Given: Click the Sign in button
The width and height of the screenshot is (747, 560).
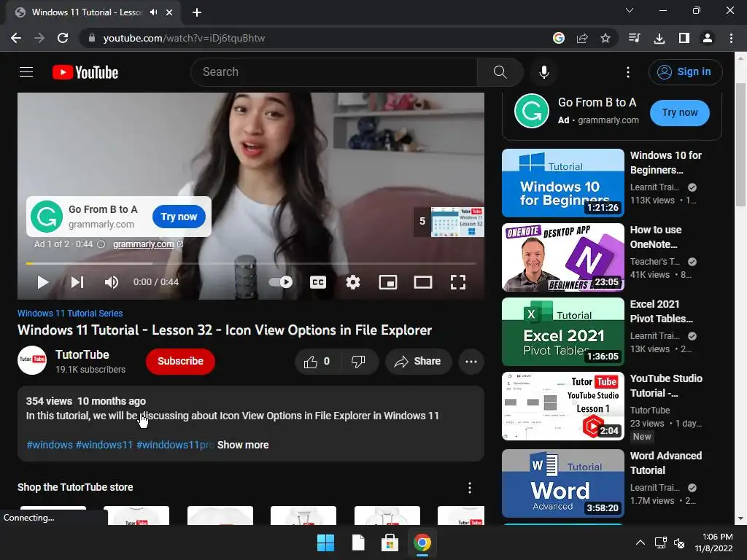Looking at the screenshot, I should tap(685, 72).
